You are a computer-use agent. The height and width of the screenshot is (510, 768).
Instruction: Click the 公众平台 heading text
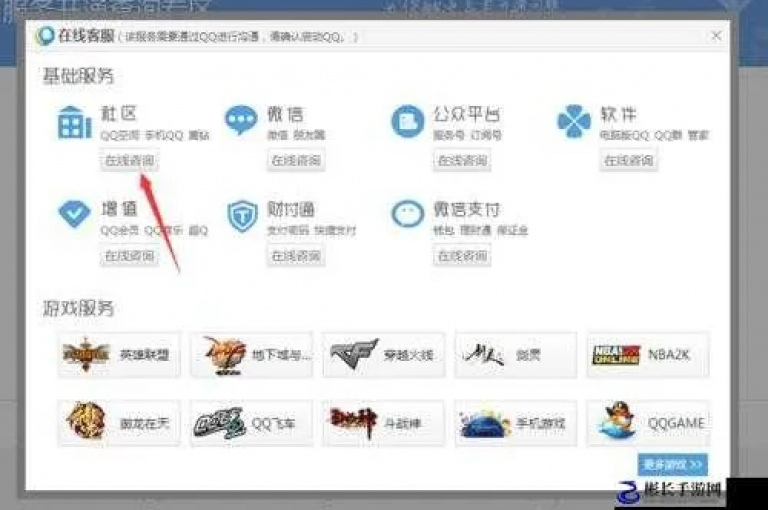[x=467, y=114]
